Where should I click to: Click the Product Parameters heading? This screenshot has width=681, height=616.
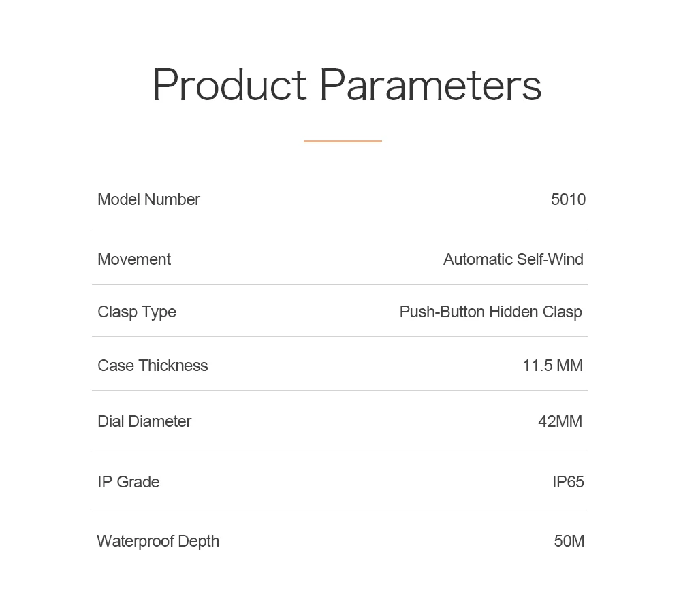tap(347, 86)
